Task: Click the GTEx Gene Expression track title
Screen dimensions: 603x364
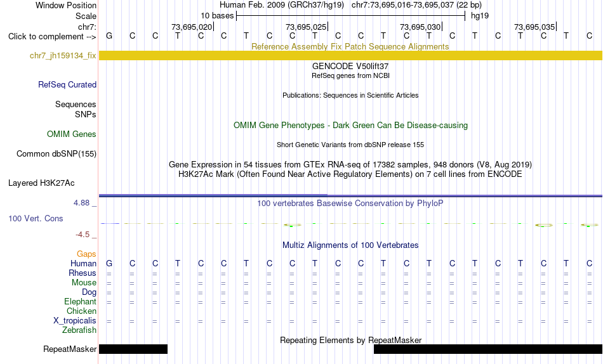Action: [x=350, y=164]
